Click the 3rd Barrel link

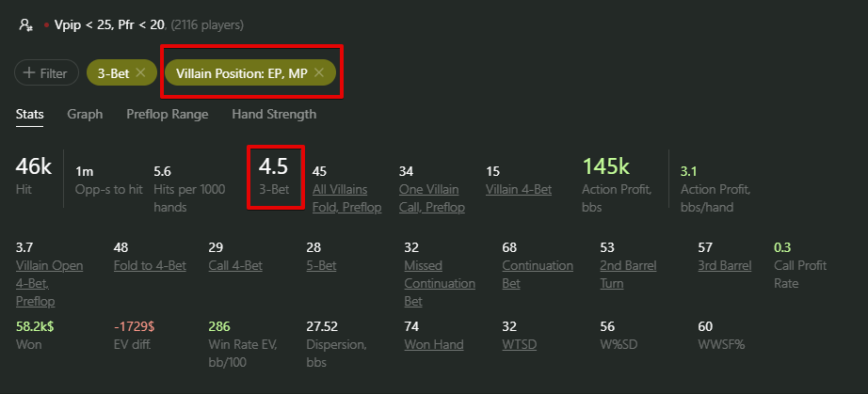pyautogui.click(x=725, y=266)
